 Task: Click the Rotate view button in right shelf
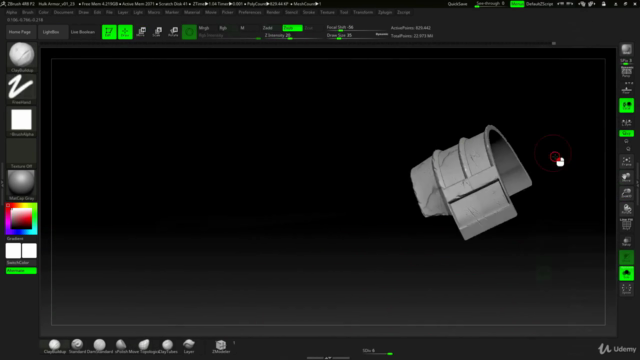pyautogui.click(x=627, y=209)
